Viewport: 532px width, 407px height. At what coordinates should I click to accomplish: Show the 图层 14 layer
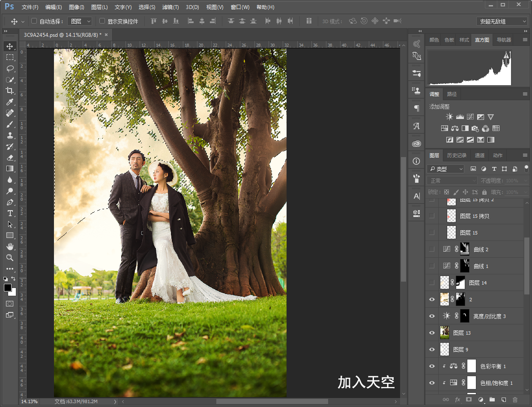(432, 282)
